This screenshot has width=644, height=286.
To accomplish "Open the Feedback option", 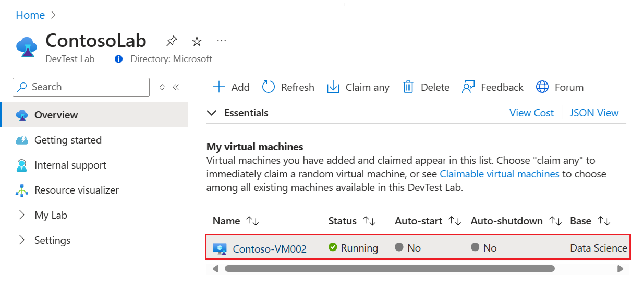I will coord(493,87).
